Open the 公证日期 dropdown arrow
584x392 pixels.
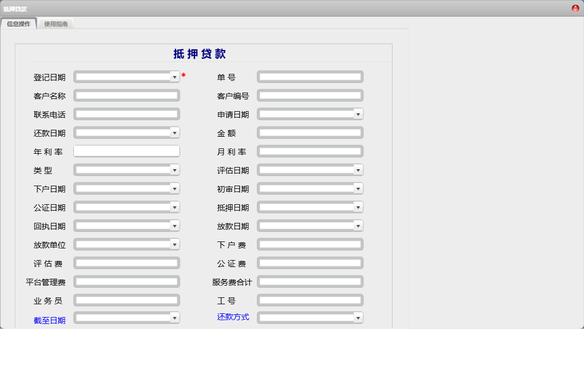[x=174, y=207]
